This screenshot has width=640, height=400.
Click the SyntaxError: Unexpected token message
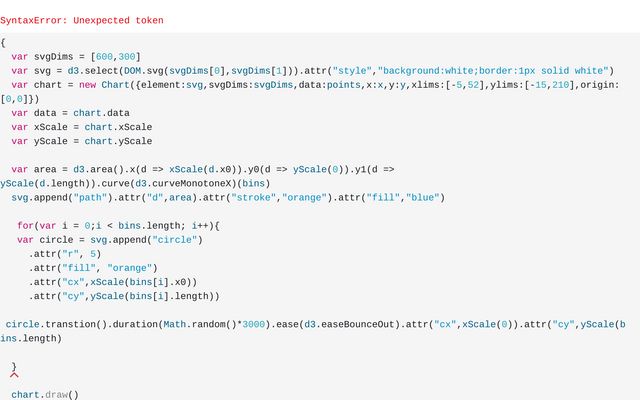[x=82, y=20]
